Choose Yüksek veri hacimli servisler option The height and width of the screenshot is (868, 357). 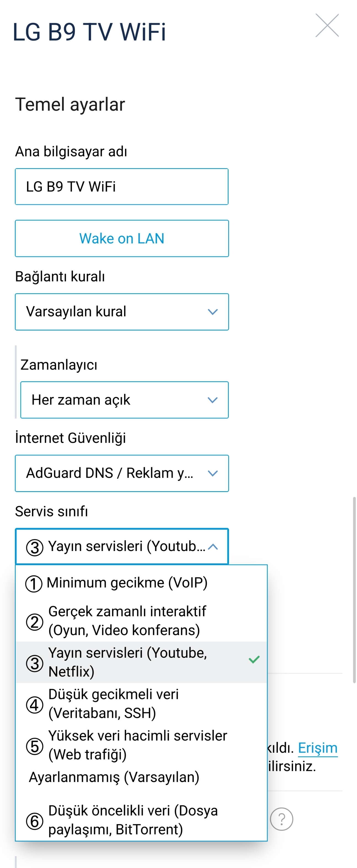[x=141, y=745]
